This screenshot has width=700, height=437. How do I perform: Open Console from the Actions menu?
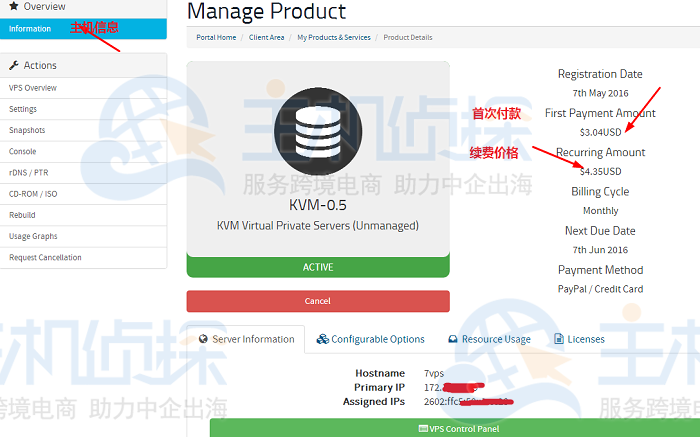point(23,151)
